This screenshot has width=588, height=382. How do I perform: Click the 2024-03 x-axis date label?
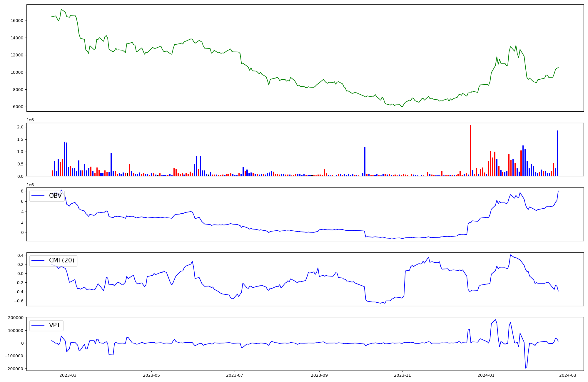(568, 375)
